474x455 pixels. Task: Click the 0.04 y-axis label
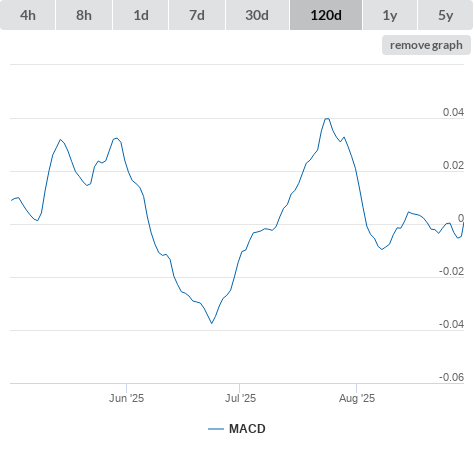coord(453,112)
